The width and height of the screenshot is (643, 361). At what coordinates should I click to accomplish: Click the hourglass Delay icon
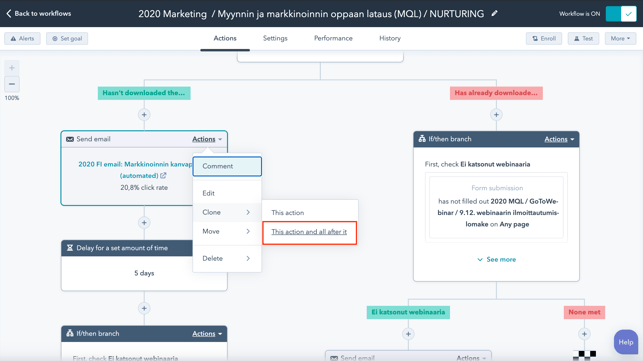point(70,248)
